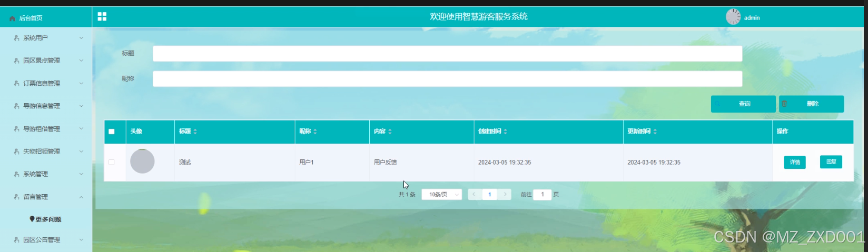Screen dimensions: 868x252
Task: Click the home icon beside 后台首页
Action: (13, 18)
